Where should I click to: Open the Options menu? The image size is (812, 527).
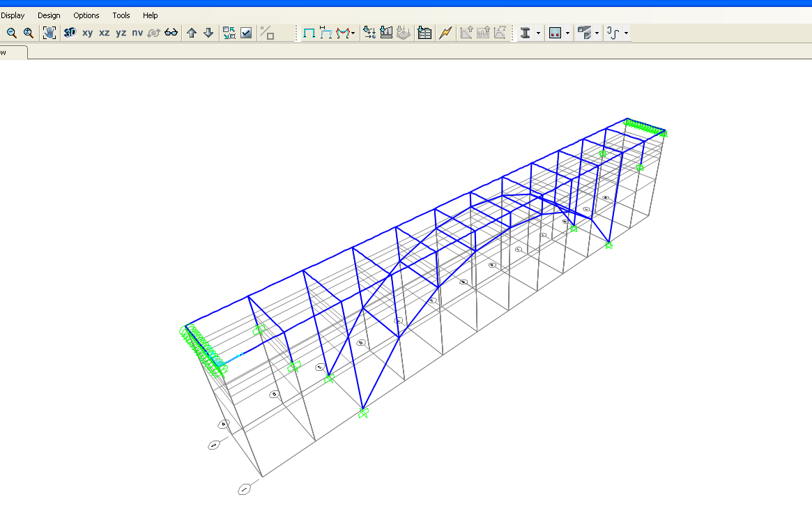[86, 15]
